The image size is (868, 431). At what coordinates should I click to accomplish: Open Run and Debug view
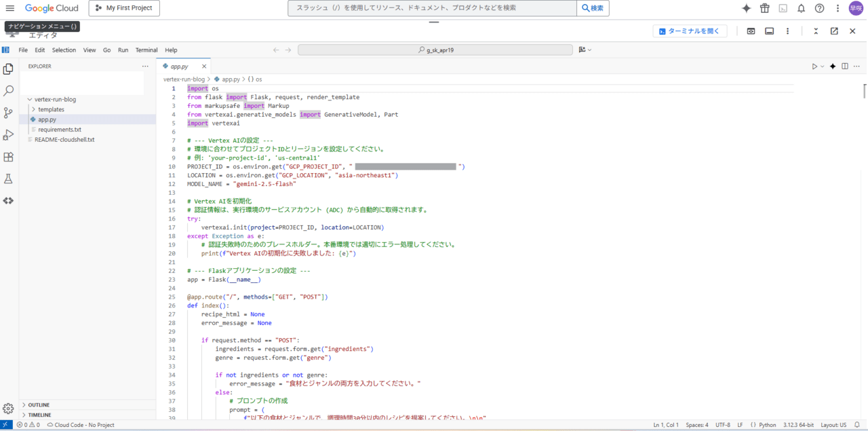click(x=8, y=135)
